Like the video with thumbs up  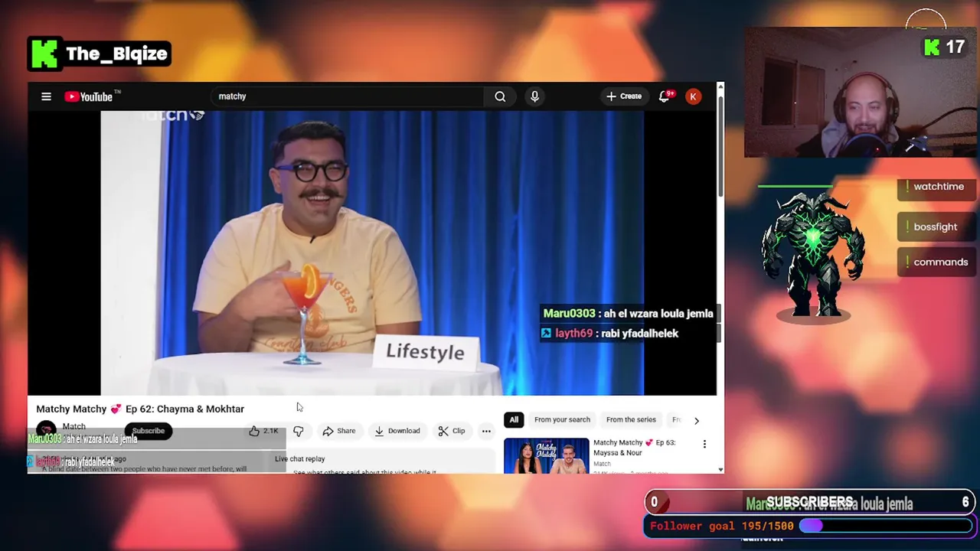pyautogui.click(x=254, y=431)
